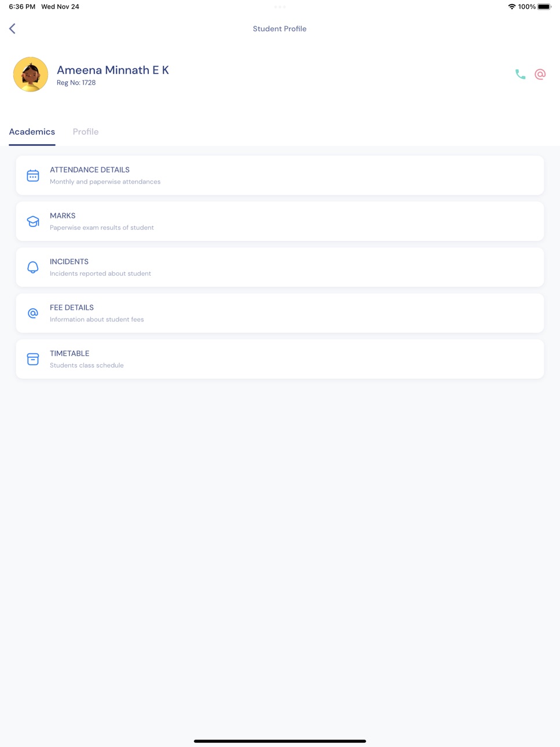Open ATTENDANCE DETAILS card
This screenshot has height=747, width=560.
point(280,175)
